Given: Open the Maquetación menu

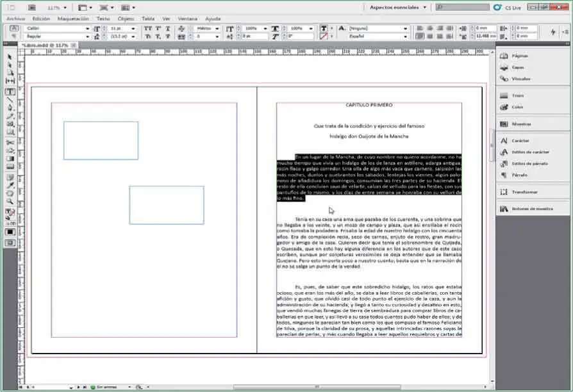Looking at the screenshot, I should [73, 19].
